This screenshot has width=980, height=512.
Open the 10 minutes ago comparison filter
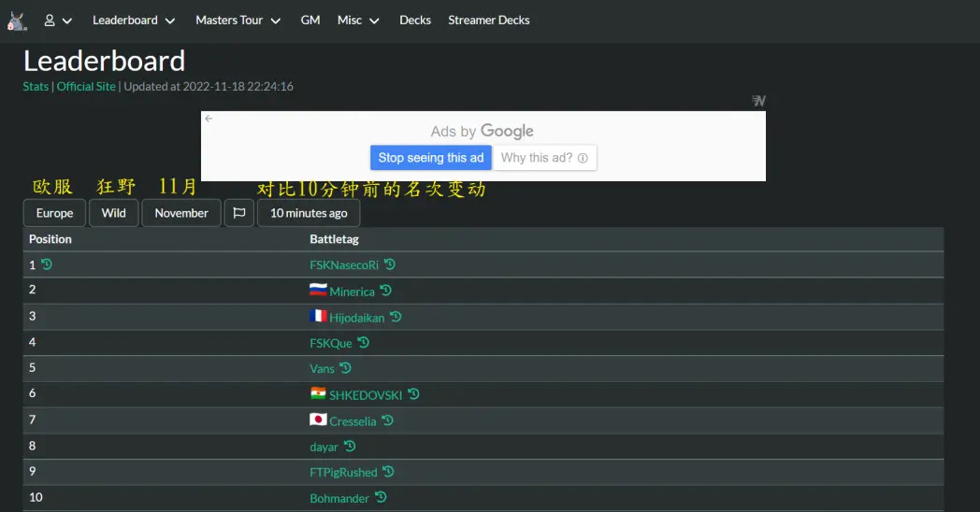pyautogui.click(x=309, y=213)
